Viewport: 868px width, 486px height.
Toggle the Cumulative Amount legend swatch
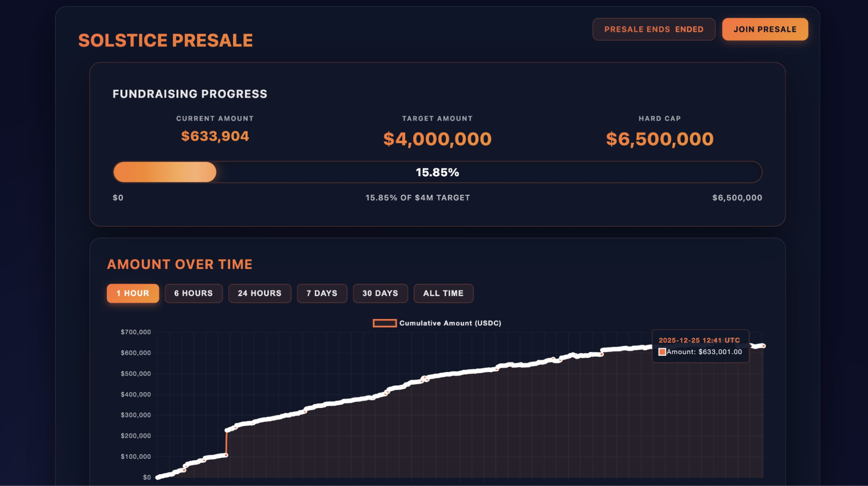[384, 323]
